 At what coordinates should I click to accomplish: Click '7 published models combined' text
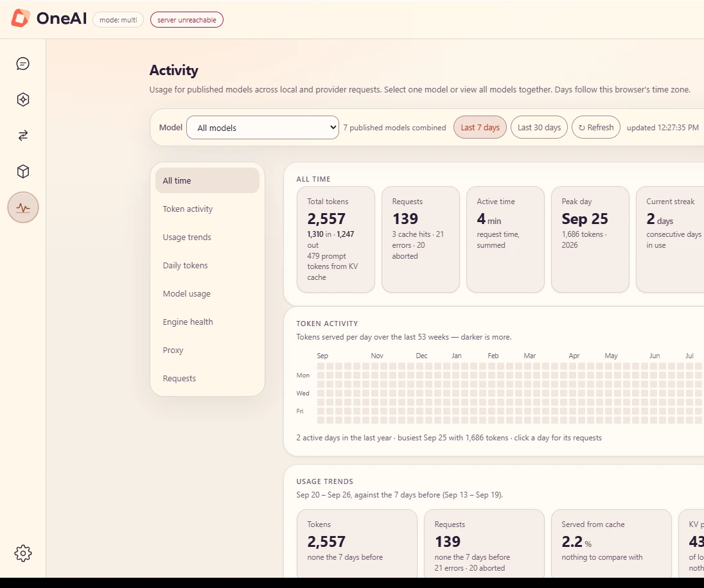coord(394,128)
